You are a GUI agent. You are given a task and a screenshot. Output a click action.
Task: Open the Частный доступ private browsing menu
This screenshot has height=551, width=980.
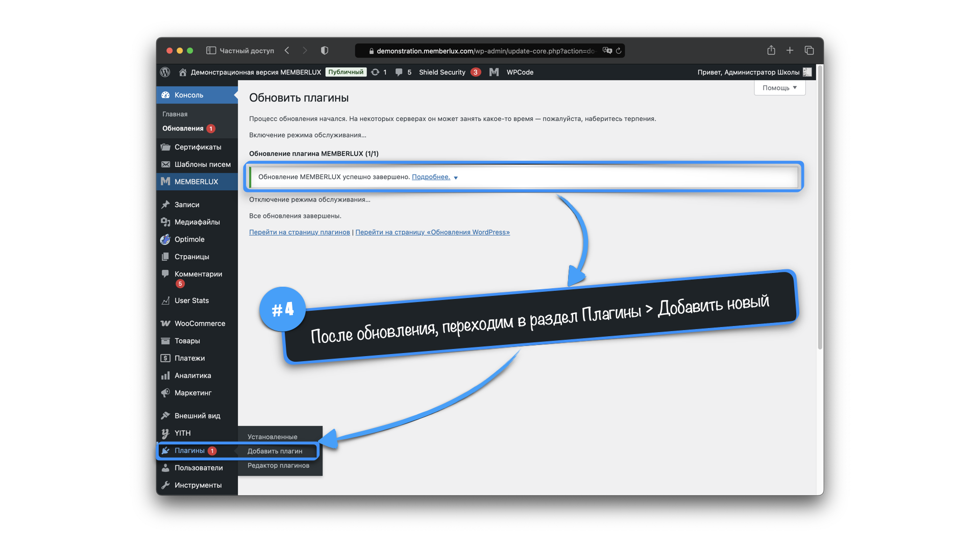(x=247, y=51)
